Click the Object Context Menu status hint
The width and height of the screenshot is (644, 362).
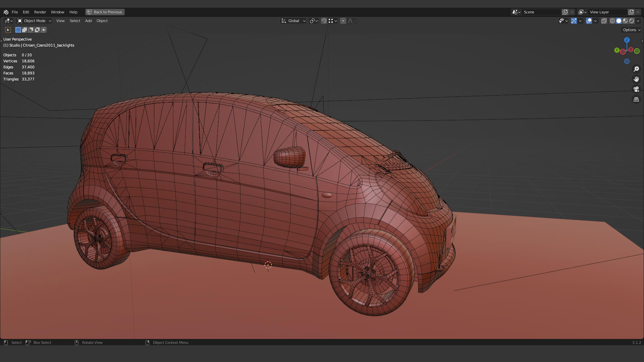(170, 343)
